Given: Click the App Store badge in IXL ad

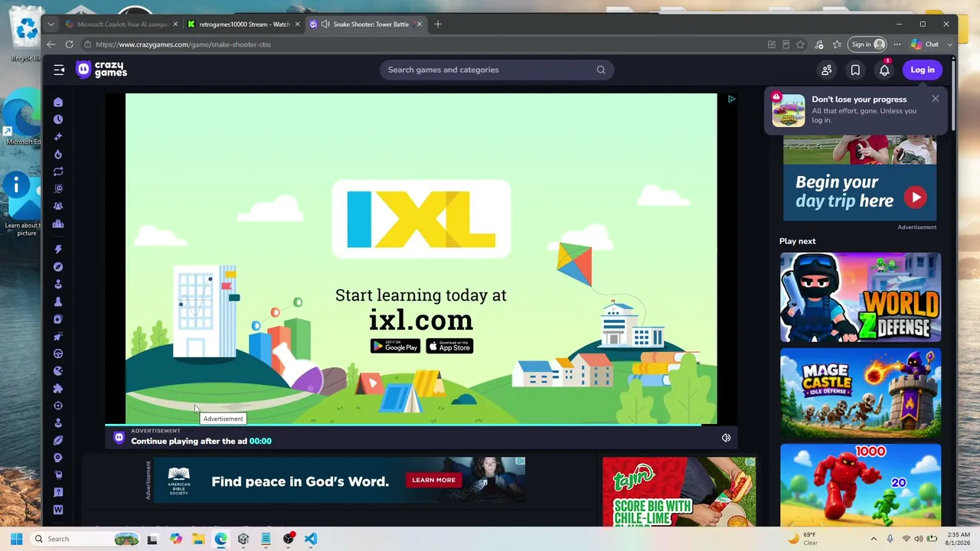Looking at the screenshot, I should [x=449, y=346].
